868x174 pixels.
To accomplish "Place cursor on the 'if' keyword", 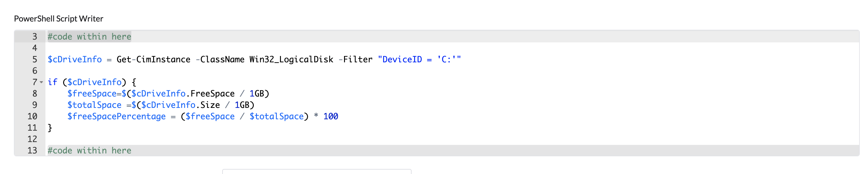I will (x=52, y=82).
